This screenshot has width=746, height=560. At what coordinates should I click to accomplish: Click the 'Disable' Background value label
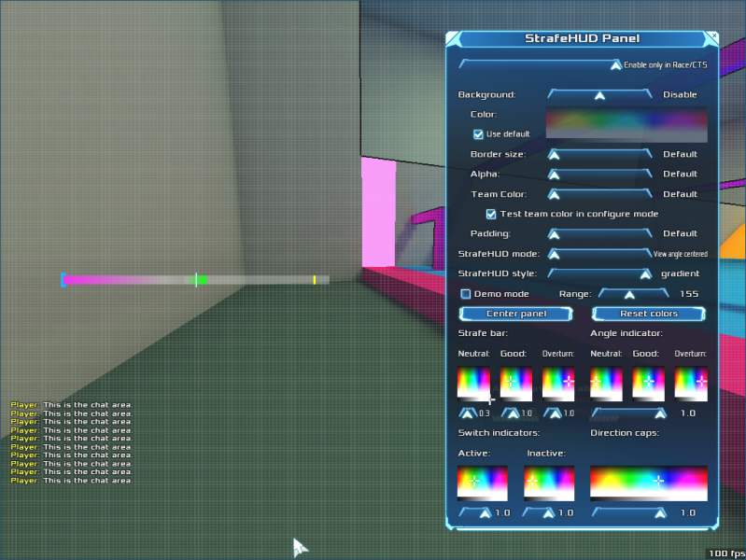pyautogui.click(x=680, y=94)
